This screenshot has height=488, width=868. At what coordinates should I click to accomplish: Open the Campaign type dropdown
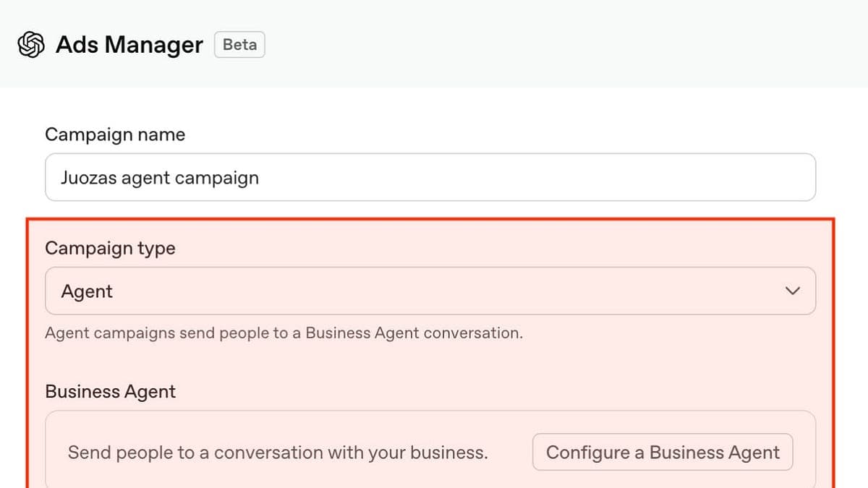tap(430, 291)
